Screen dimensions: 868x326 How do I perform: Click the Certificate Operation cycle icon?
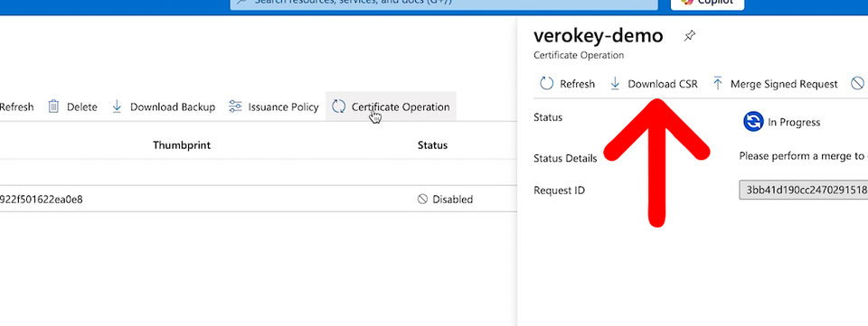[x=339, y=107]
